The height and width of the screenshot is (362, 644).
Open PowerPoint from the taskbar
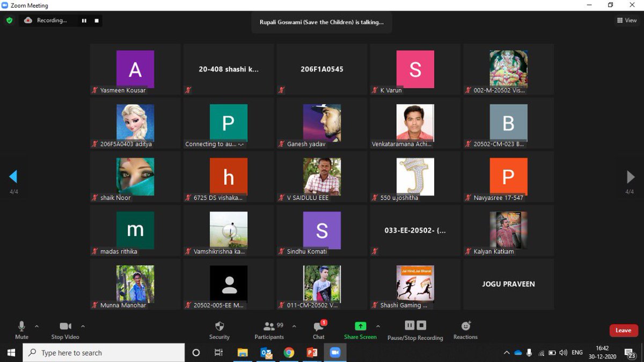[312, 353]
